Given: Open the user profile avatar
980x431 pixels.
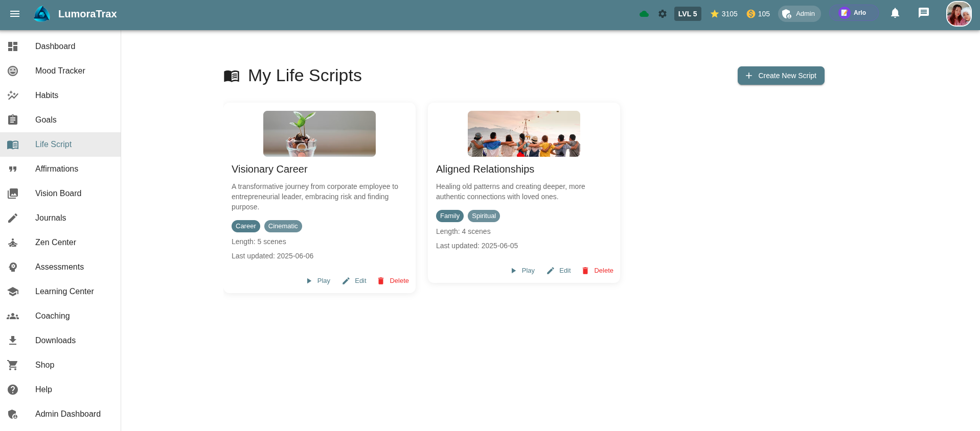Looking at the screenshot, I should tap(959, 14).
